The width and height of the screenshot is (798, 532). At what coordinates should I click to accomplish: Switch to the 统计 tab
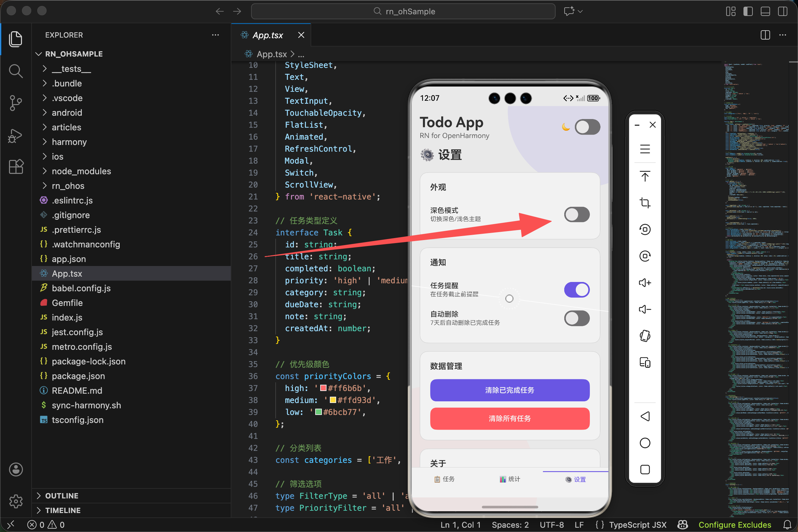510,479
